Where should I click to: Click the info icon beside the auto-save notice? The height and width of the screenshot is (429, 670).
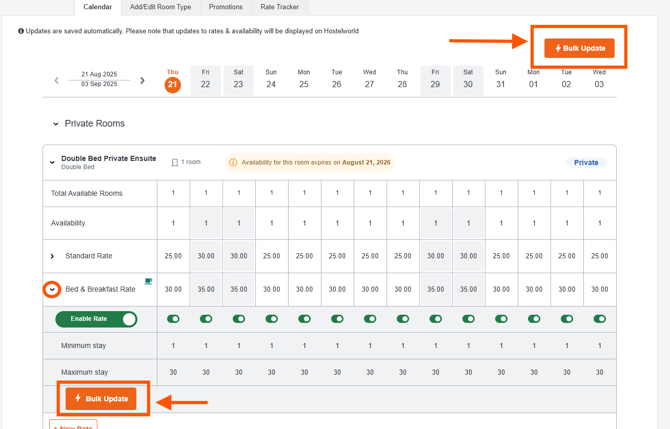[21, 31]
